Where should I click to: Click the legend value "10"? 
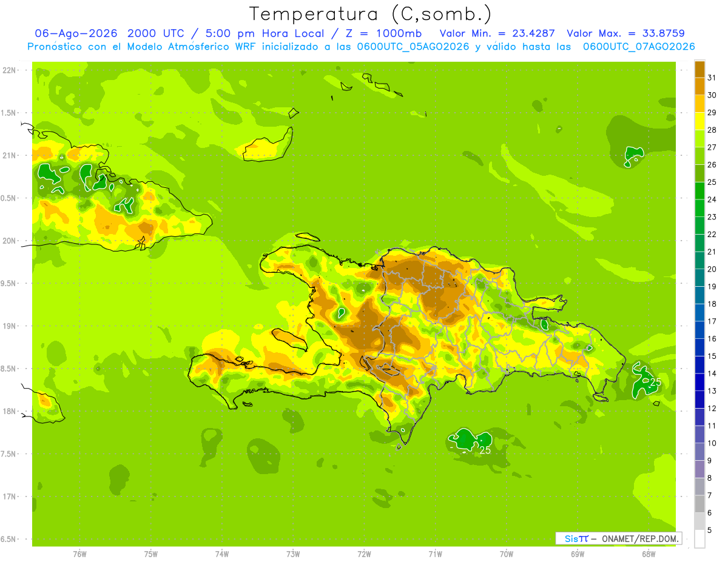(x=712, y=443)
